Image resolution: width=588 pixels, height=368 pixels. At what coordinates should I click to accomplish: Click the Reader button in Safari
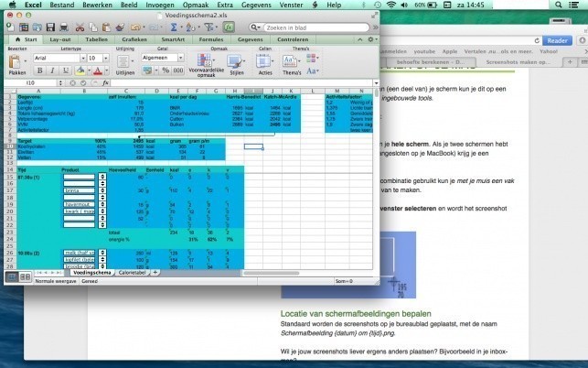tap(557, 40)
